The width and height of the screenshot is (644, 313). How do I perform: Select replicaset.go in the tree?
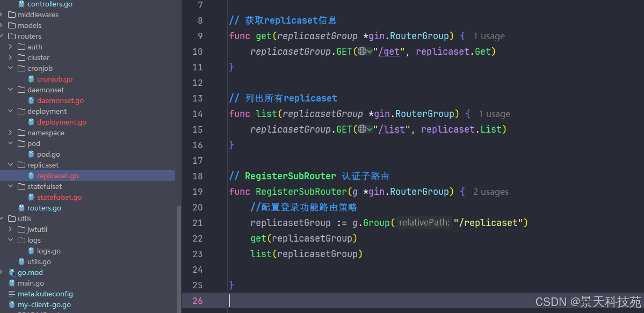tap(57, 176)
